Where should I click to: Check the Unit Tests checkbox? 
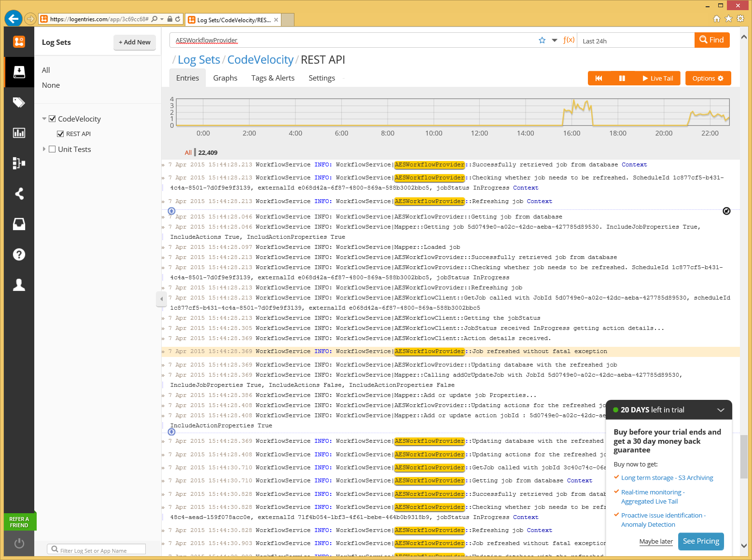53,149
